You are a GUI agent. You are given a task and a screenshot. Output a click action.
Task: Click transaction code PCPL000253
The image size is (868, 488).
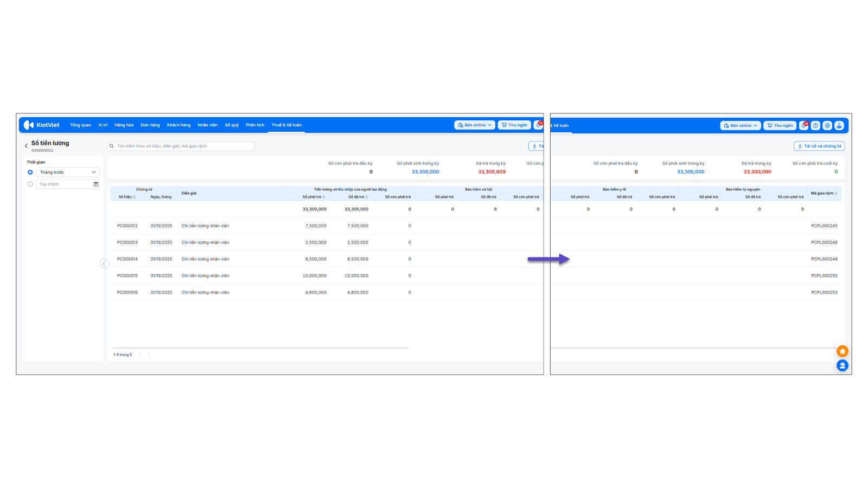[x=824, y=292]
